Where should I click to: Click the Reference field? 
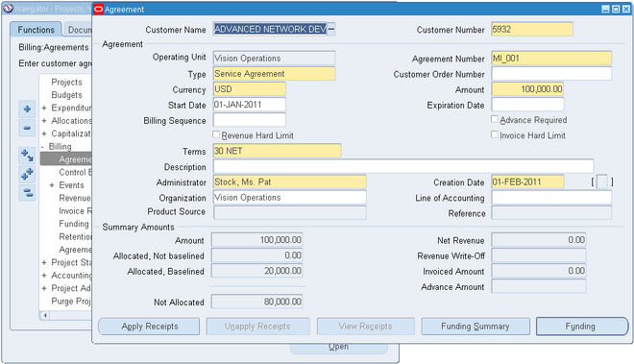pyautogui.click(x=551, y=212)
